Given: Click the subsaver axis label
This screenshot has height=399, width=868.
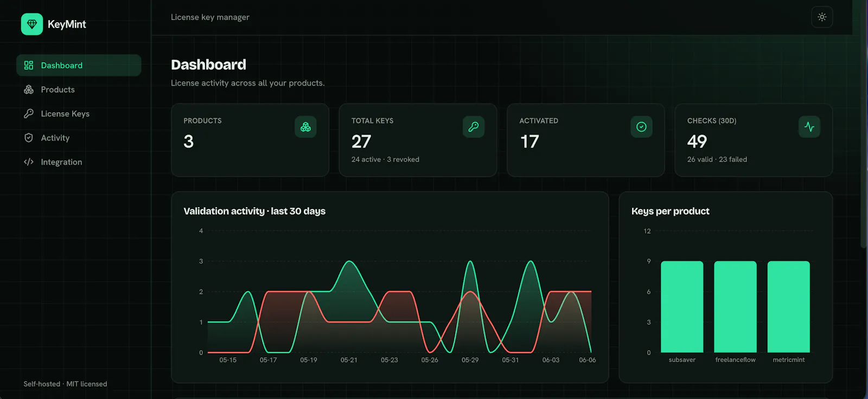Looking at the screenshot, I should [x=682, y=360].
